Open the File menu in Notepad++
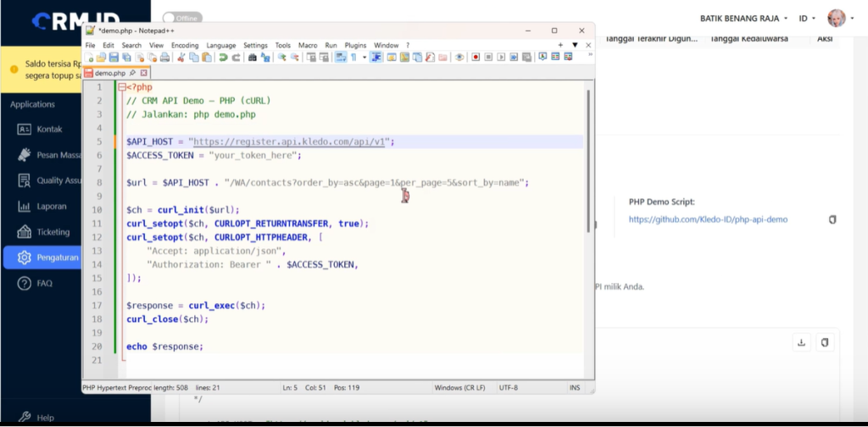Viewport: 868px width, 427px height. click(90, 46)
